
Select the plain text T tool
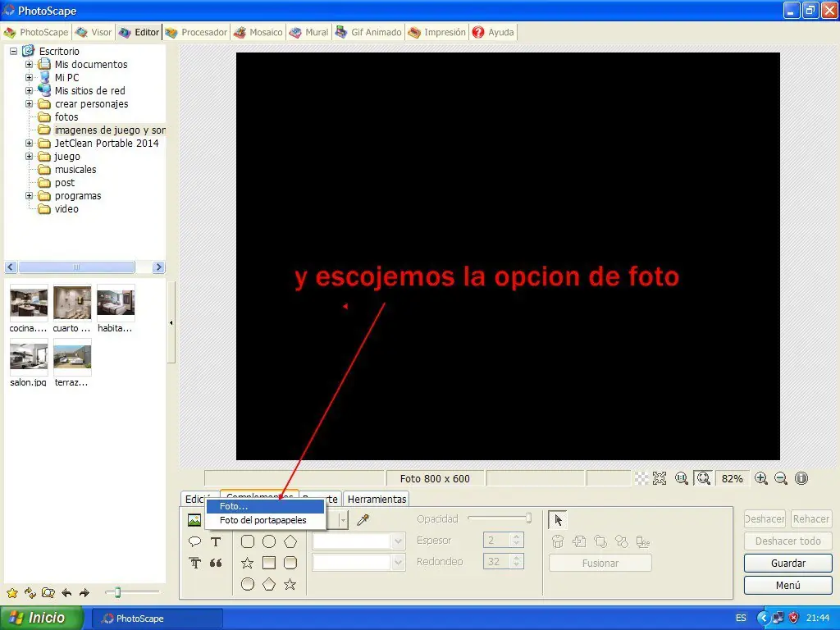pyautogui.click(x=216, y=541)
